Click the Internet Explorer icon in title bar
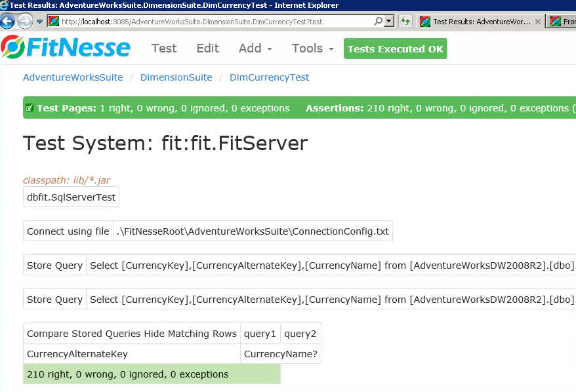This screenshot has height=392, width=576. 4,5
